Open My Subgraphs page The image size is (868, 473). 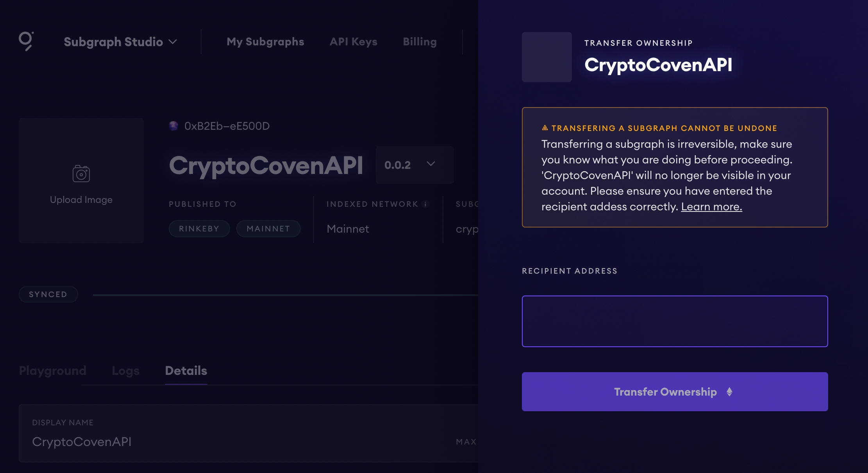[x=265, y=42]
